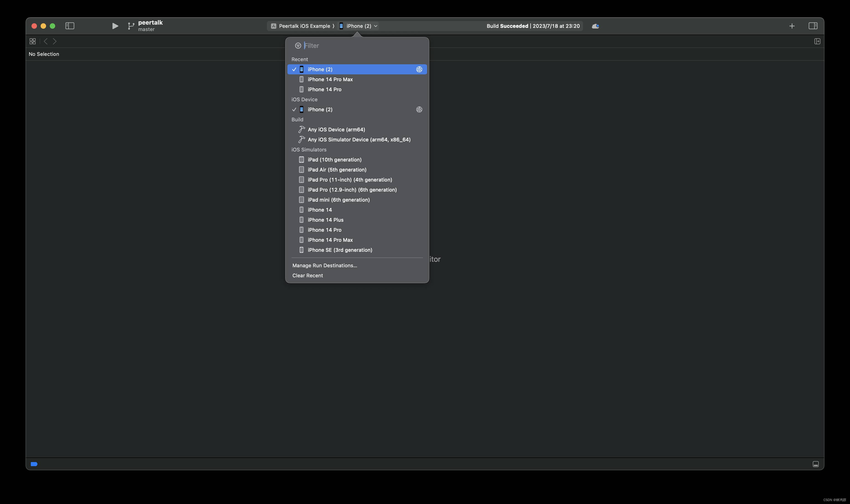
Task: Select the iPad Pro (11-inch) (4th generation) simulator
Action: pos(357,180)
